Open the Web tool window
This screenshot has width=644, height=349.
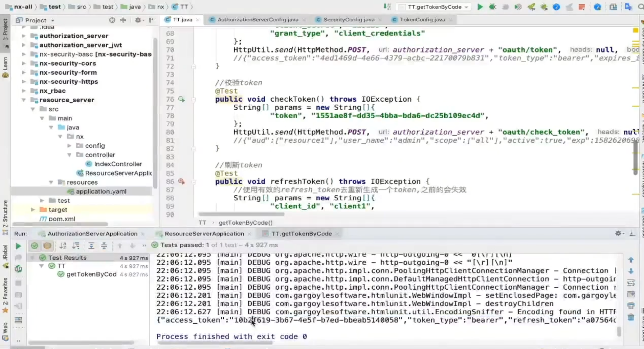(x=5, y=331)
